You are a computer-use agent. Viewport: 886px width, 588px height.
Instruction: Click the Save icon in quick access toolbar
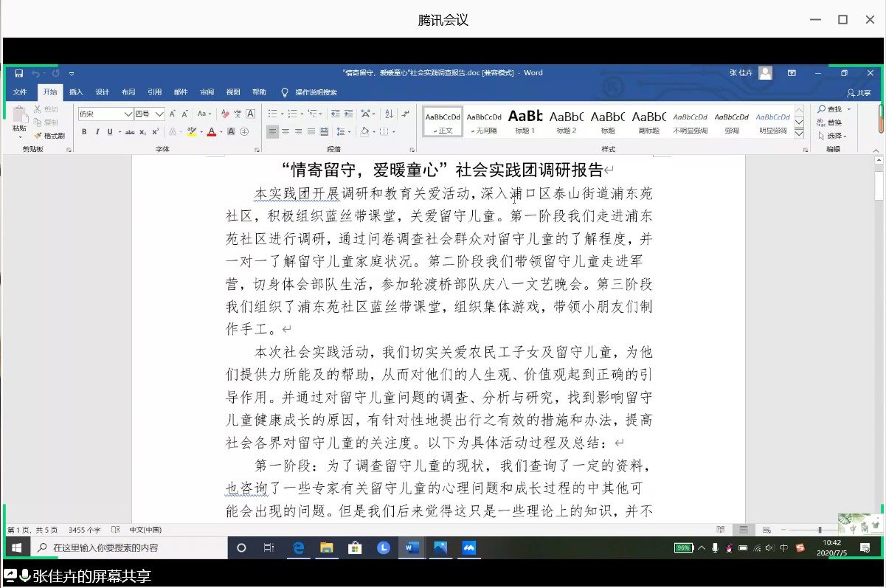tap(19, 73)
